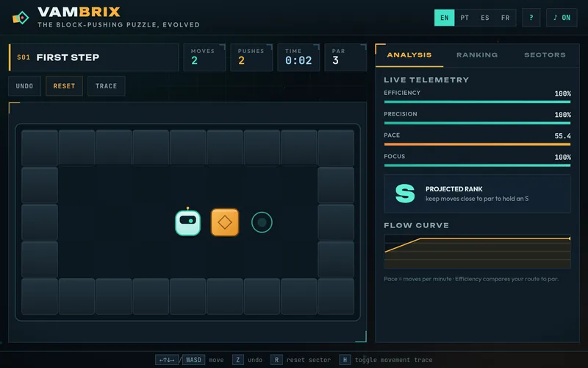Click the 'toggle movement trace' hint text
588x368 pixels.
393,360
